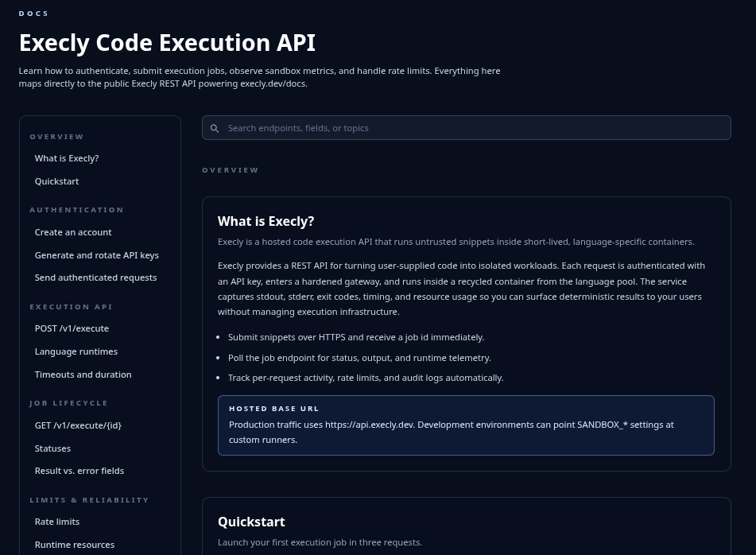Click the AUTHENTICATION sidebar section header
Image resolution: width=756 pixels, height=555 pixels.
pos(76,210)
